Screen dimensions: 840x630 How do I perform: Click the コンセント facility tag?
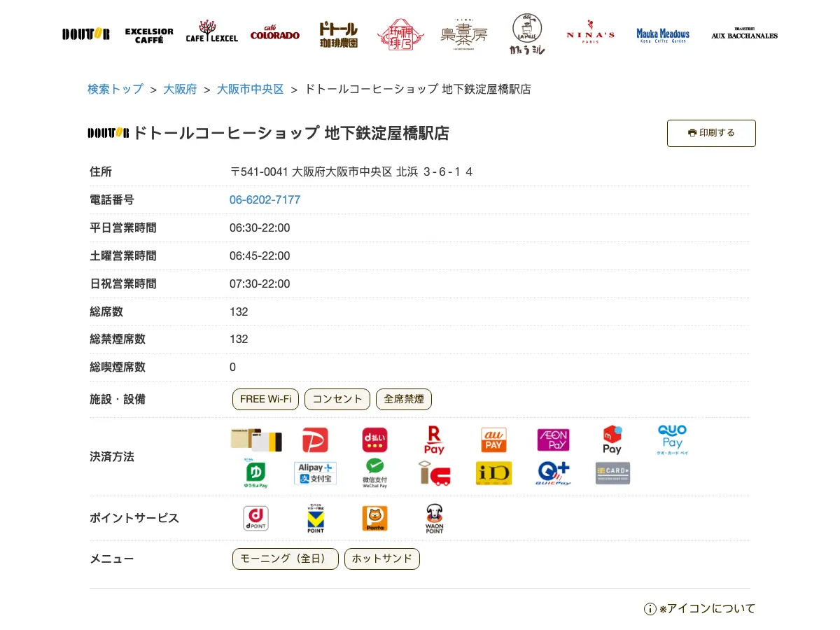pyautogui.click(x=337, y=400)
